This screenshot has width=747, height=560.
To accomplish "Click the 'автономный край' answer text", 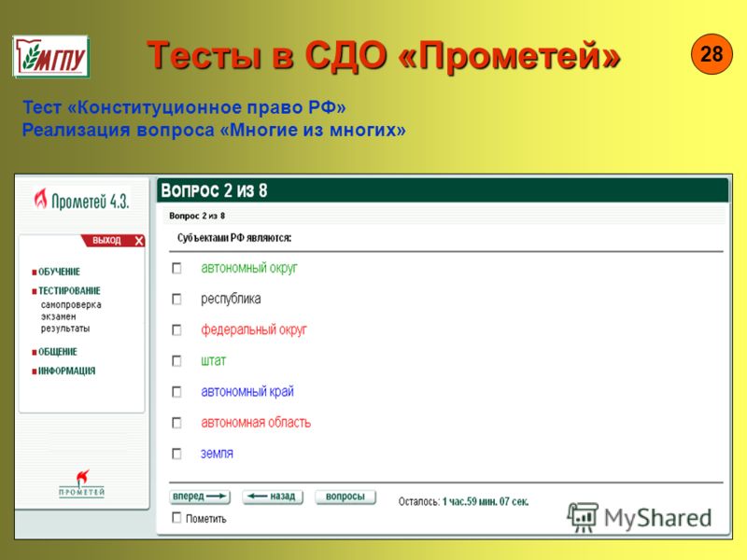I will pos(247,391).
